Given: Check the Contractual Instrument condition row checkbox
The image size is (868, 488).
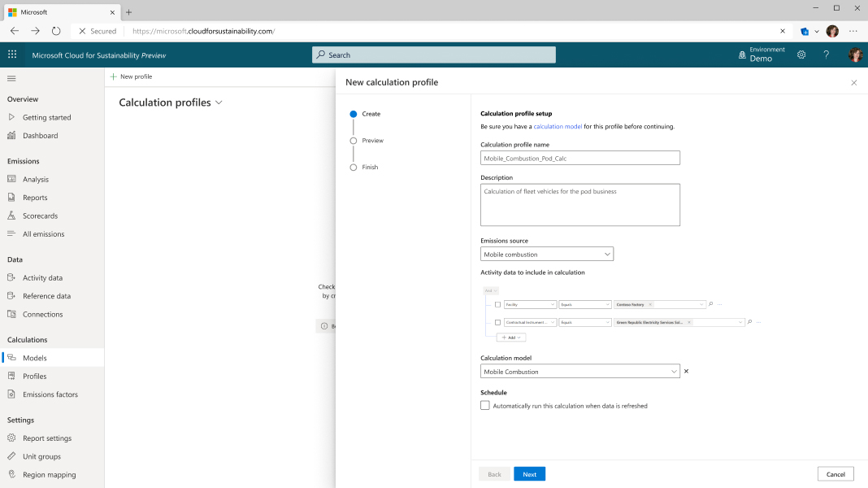Looking at the screenshot, I should 497,322.
